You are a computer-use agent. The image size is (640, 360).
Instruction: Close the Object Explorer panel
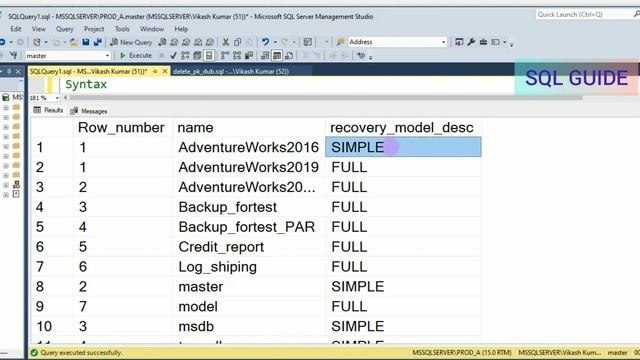pyautogui.click(x=18, y=71)
